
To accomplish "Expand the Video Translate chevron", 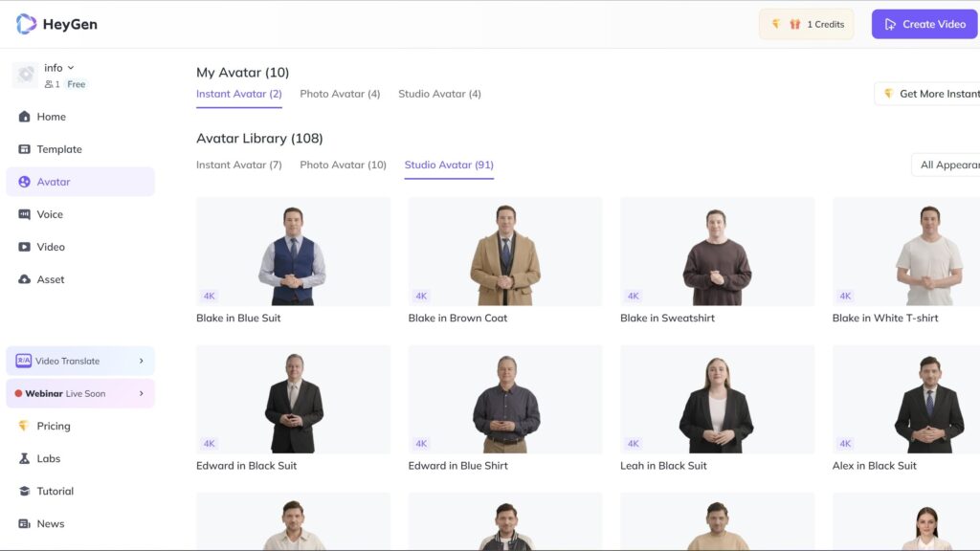I will point(142,361).
